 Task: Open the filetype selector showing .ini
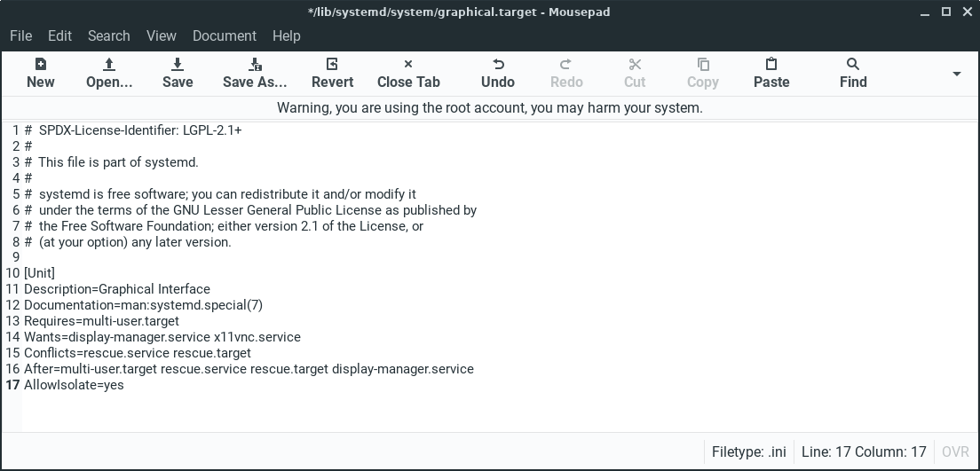748,451
